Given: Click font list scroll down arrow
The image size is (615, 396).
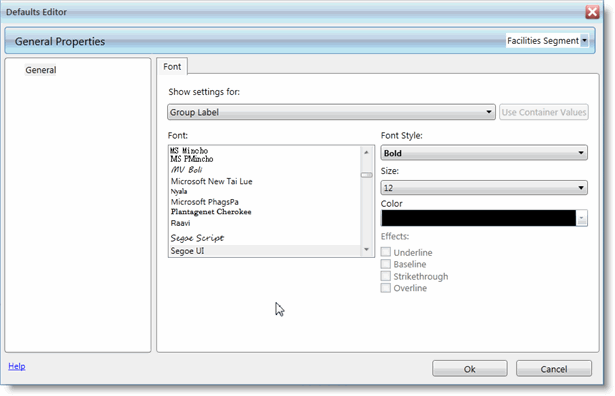Looking at the screenshot, I should pos(366,250).
